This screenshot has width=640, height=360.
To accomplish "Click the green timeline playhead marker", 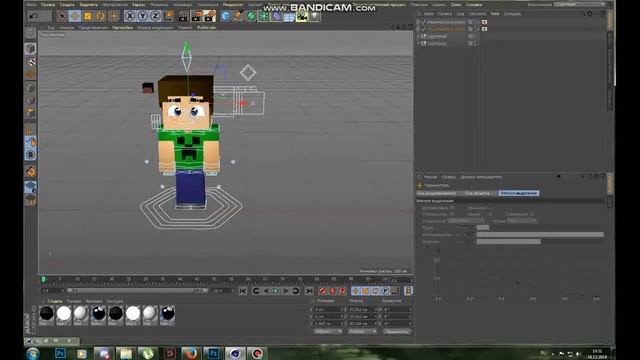I will [x=44, y=280].
